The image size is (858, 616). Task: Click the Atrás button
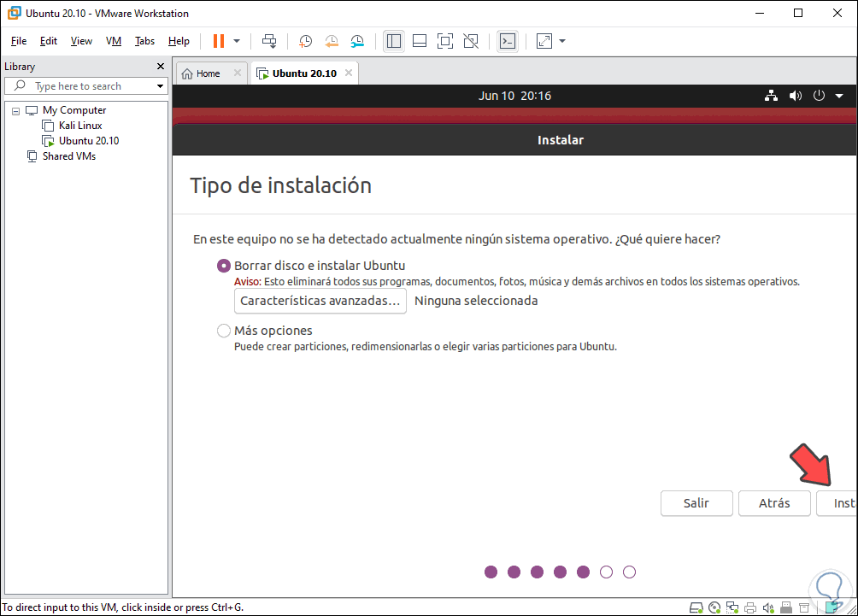click(773, 503)
